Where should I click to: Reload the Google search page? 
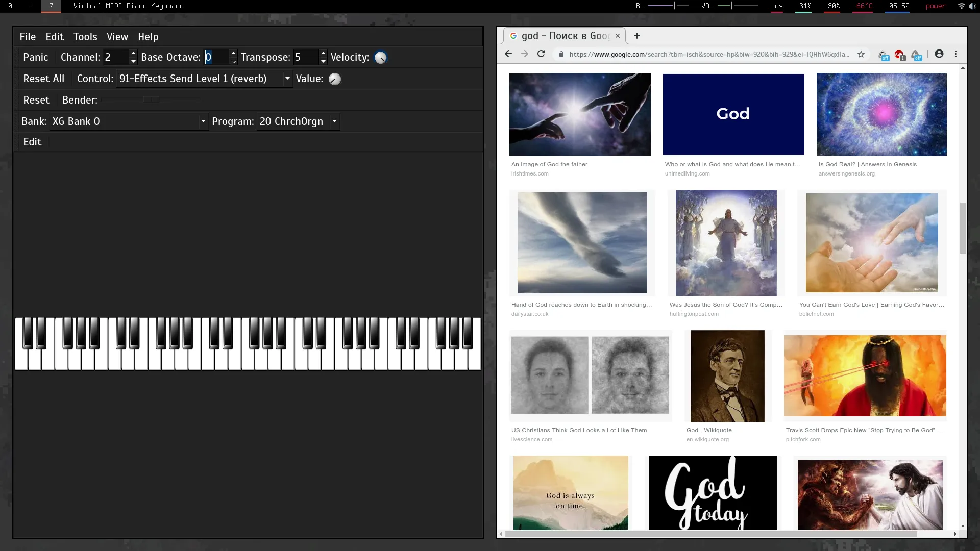541,54
